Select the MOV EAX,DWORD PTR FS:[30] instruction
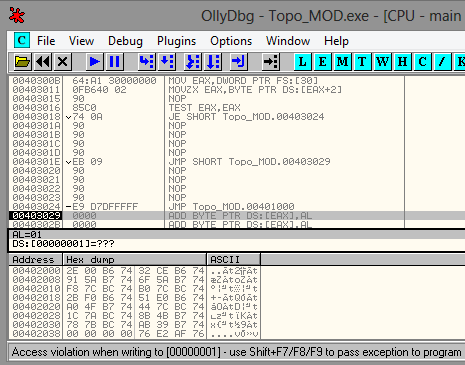465x365 pixels. (243, 81)
